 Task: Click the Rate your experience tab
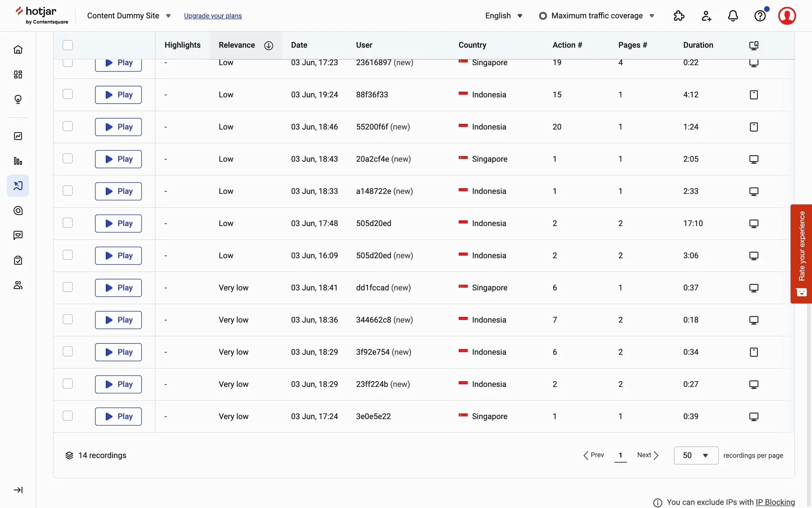[x=801, y=254]
